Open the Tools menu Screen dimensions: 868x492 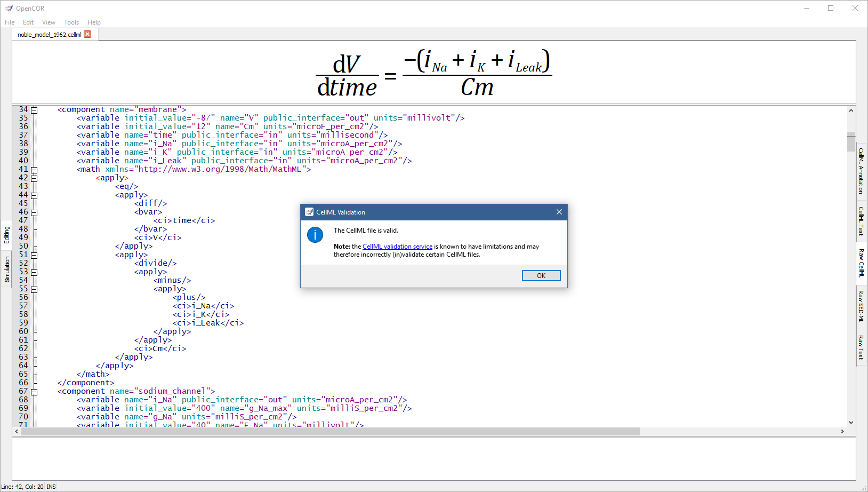tap(71, 22)
